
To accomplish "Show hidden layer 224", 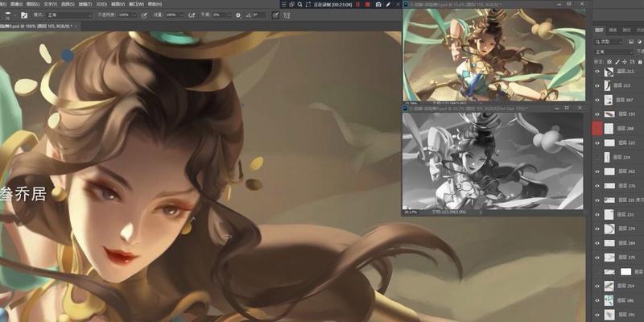I will [x=597, y=157].
